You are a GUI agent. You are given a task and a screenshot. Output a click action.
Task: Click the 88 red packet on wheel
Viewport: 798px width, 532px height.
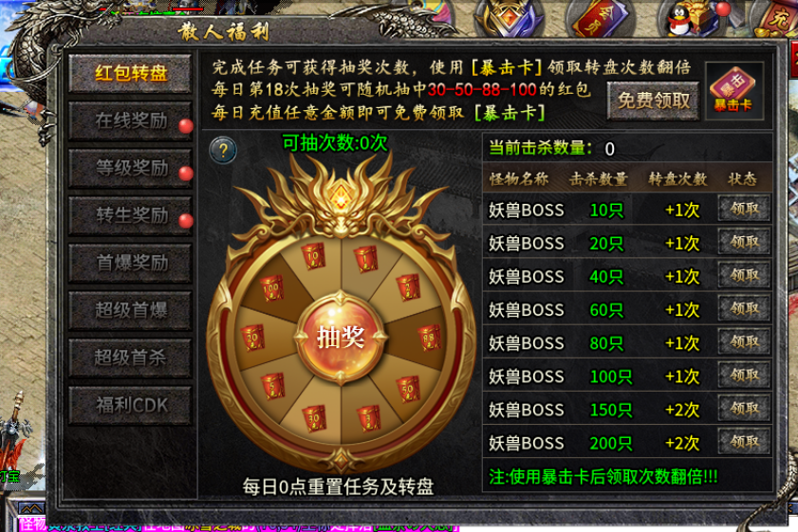point(429,338)
